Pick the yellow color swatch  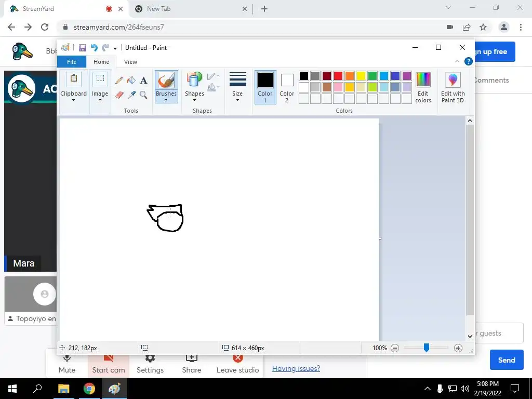[x=361, y=76]
